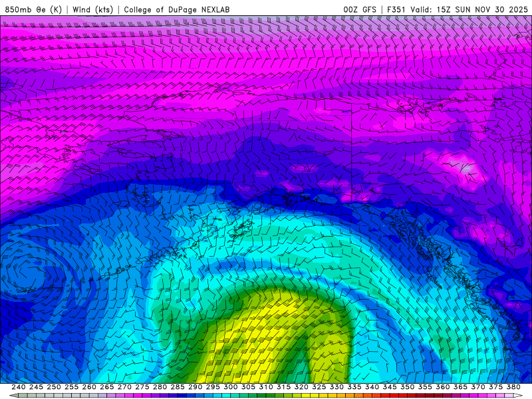Click the 260 value on the color scale

click(x=89, y=387)
